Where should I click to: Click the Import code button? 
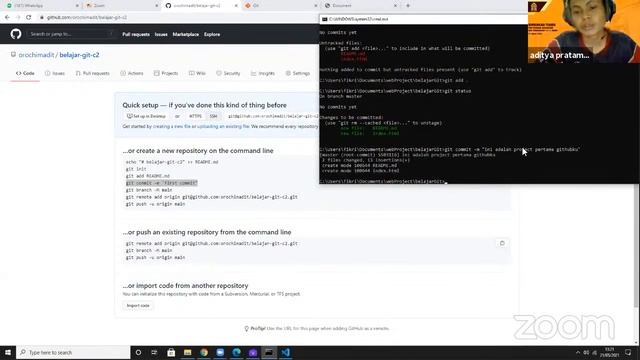coord(138,305)
